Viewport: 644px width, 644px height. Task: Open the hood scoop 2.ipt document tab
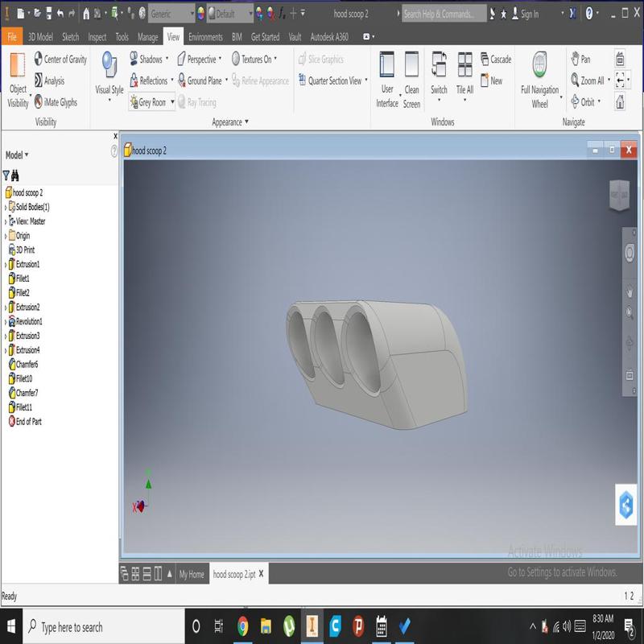click(x=233, y=574)
